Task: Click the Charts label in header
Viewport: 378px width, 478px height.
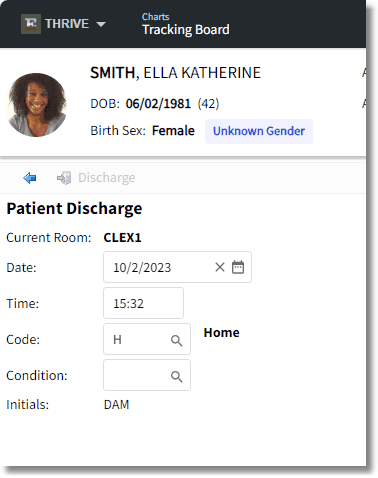Action: [x=155, y=17]
